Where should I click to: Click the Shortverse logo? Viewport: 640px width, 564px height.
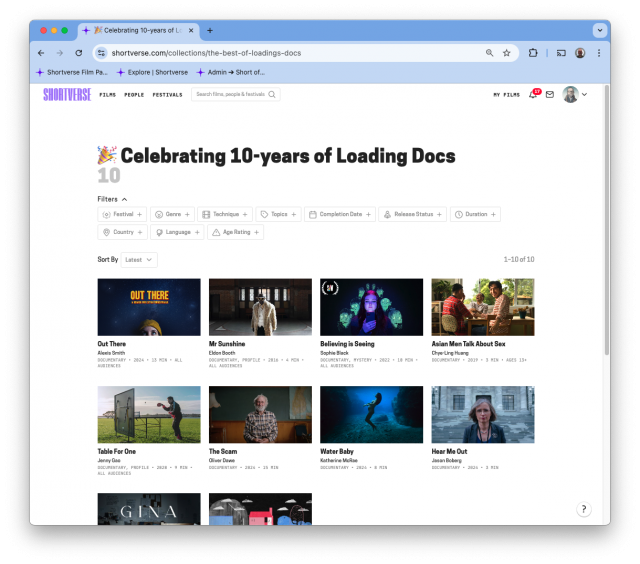[x=66, y=94]
